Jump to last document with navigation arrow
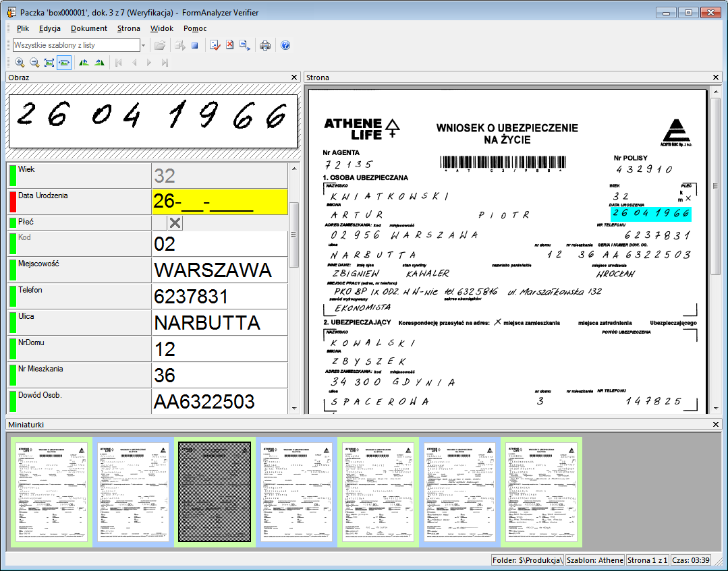The height and width of the screenshot is (571, 728). click(164, 62)
